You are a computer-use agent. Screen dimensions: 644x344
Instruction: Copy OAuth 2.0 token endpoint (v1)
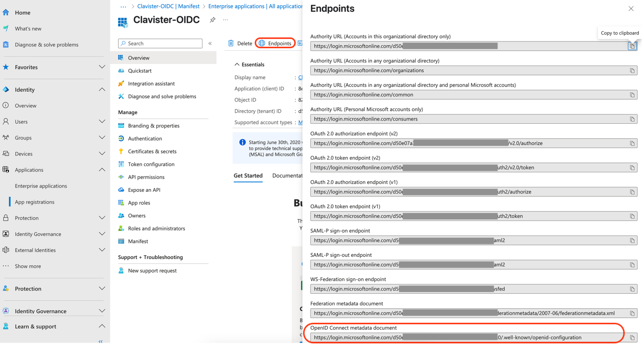(x=632, y=216)
